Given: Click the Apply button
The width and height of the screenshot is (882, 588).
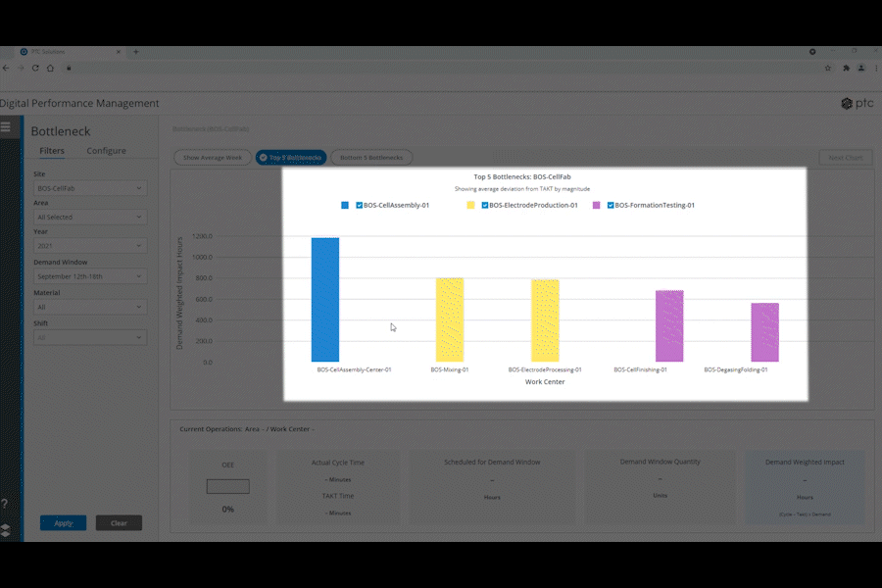Looking at the screenshot, I should point(63,522).
